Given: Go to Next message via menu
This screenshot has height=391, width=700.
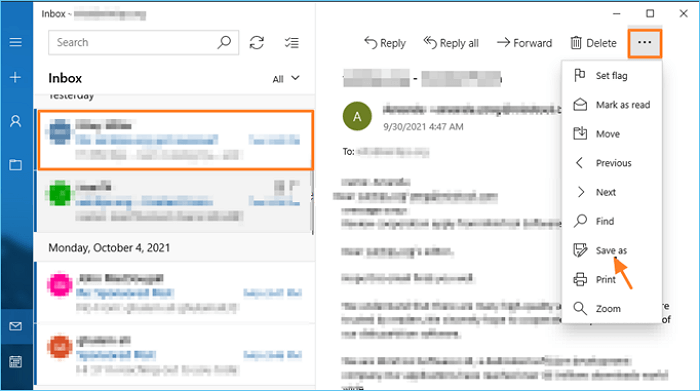Looking at the screenshot, I should (x=612, y=192).
